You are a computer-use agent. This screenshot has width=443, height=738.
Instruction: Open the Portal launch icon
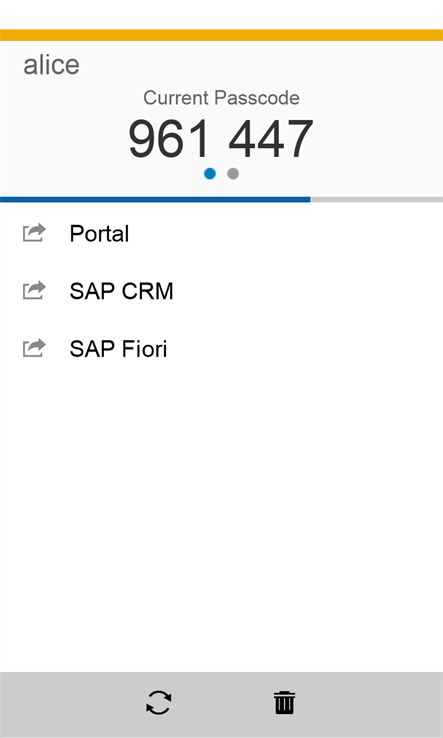(x=34, y=233)
